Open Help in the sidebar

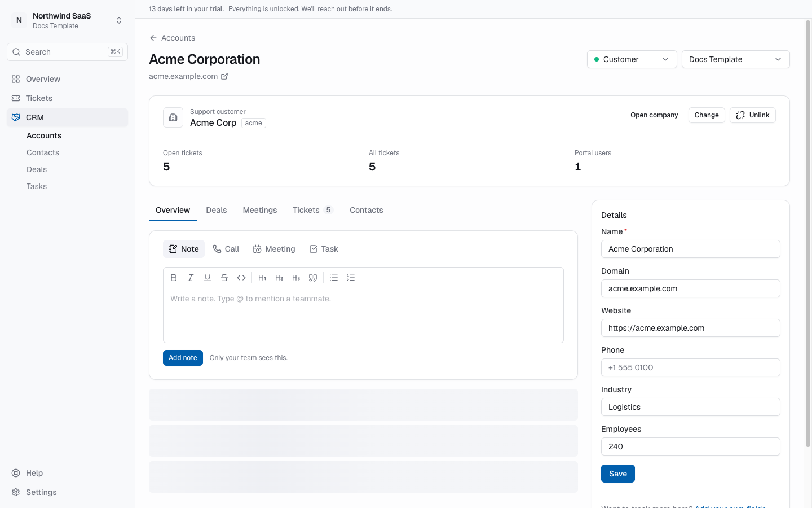68,473
